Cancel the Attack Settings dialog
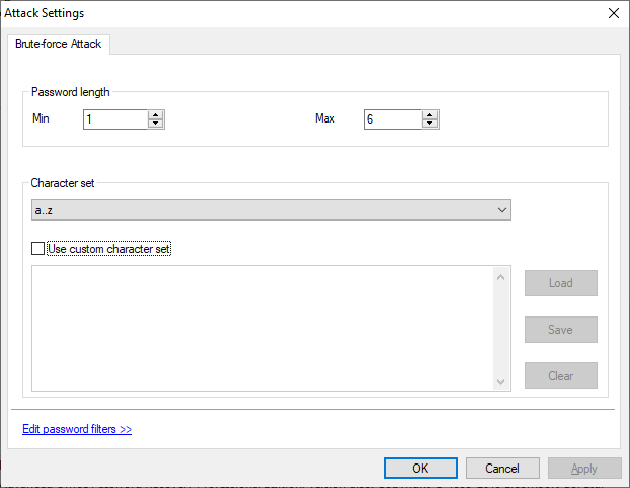 (502, 468)
